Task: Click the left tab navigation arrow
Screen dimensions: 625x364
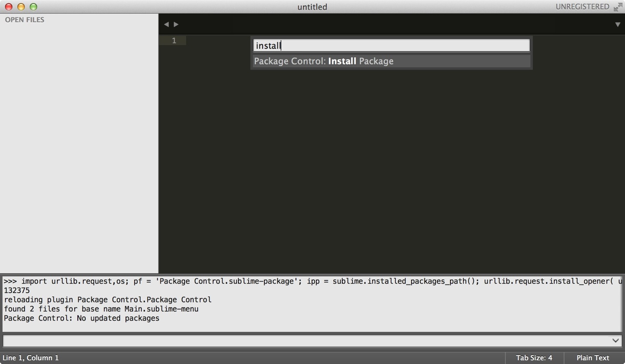Action: coord(166,24)
